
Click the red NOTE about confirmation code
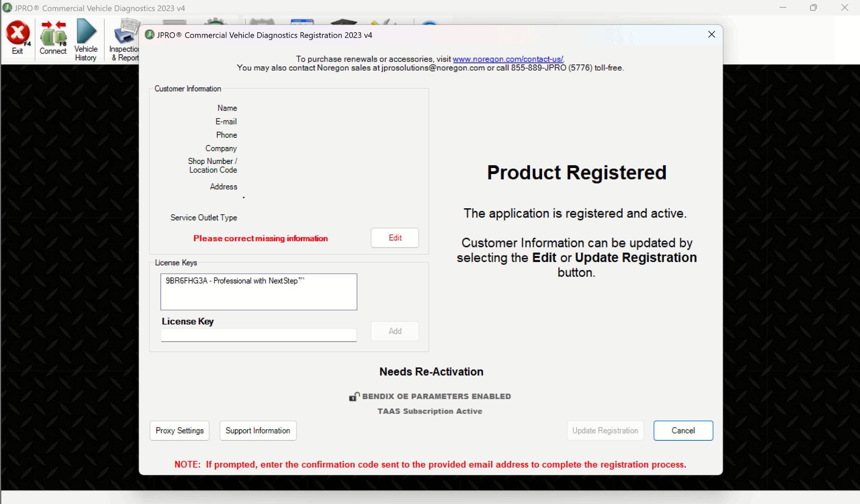coord(430,465)
